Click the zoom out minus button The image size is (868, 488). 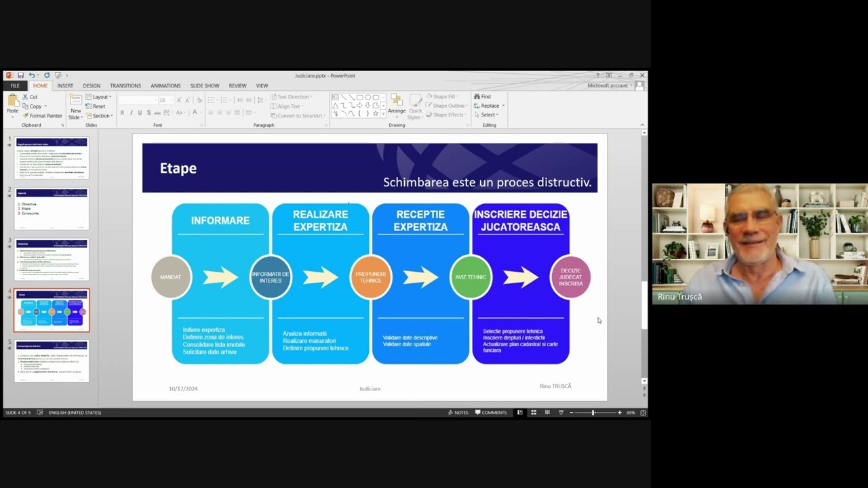571,413
